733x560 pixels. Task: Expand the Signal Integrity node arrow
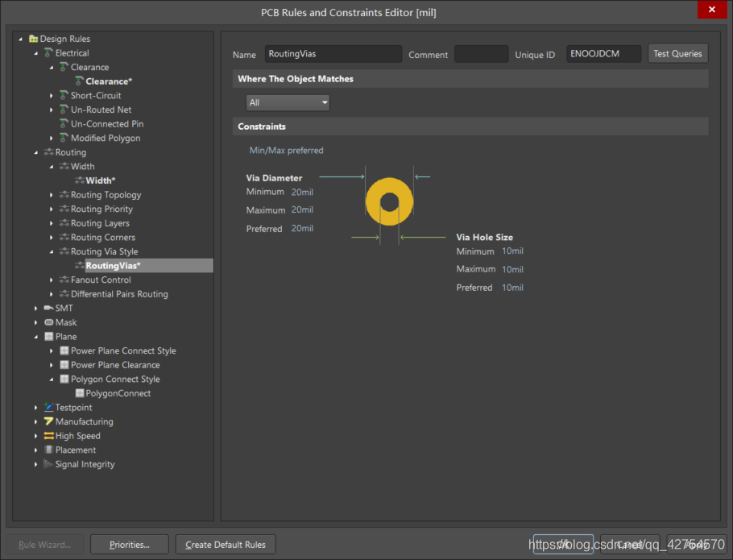pos(36,464)
